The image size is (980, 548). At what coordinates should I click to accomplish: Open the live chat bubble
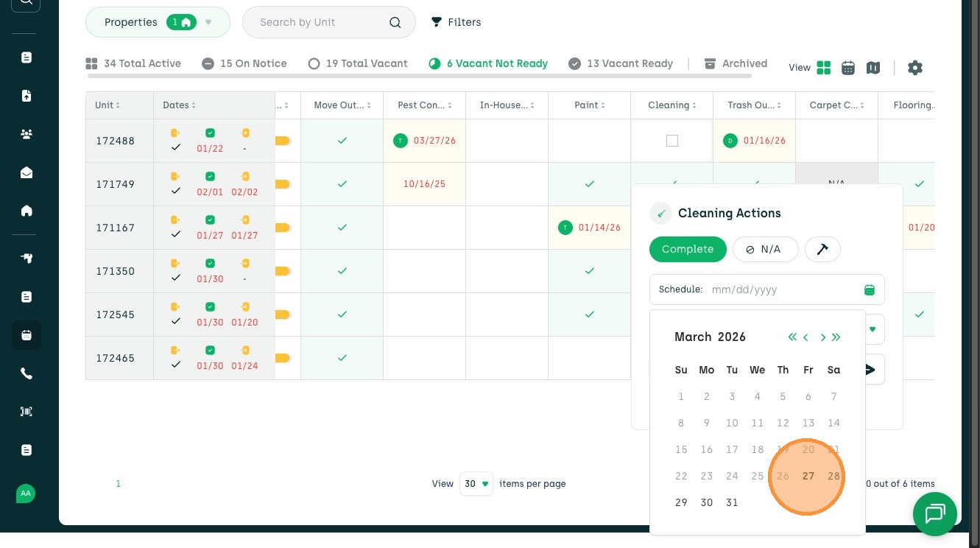pos(934,513)
